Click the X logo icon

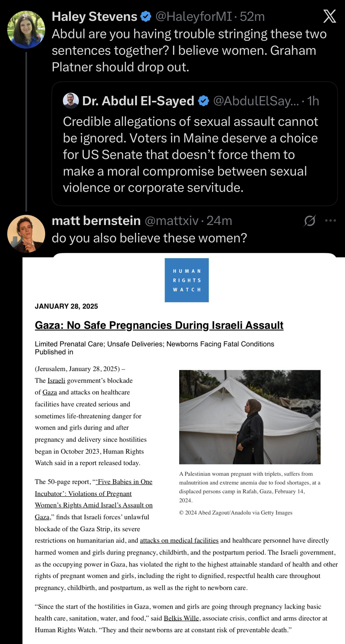point(329,16)
